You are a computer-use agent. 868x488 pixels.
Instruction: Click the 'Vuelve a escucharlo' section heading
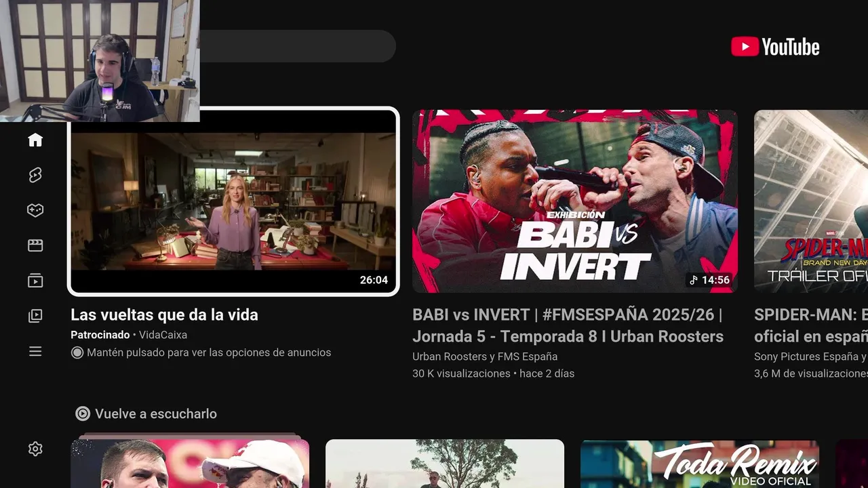pos(156,413)
